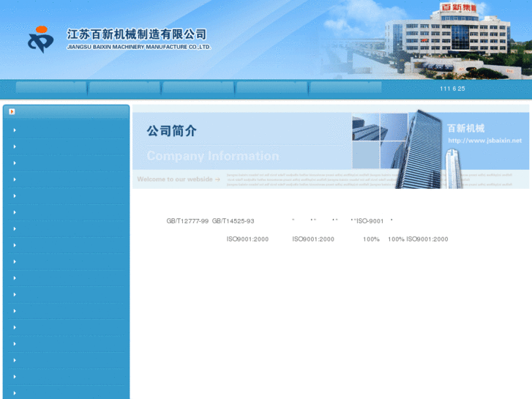Click 'JIANGSU BAIXIN MACHINERY MANUFACTURE CO.,LTD.' text
This screenshot has height=399, width=532.
(139, 47)
